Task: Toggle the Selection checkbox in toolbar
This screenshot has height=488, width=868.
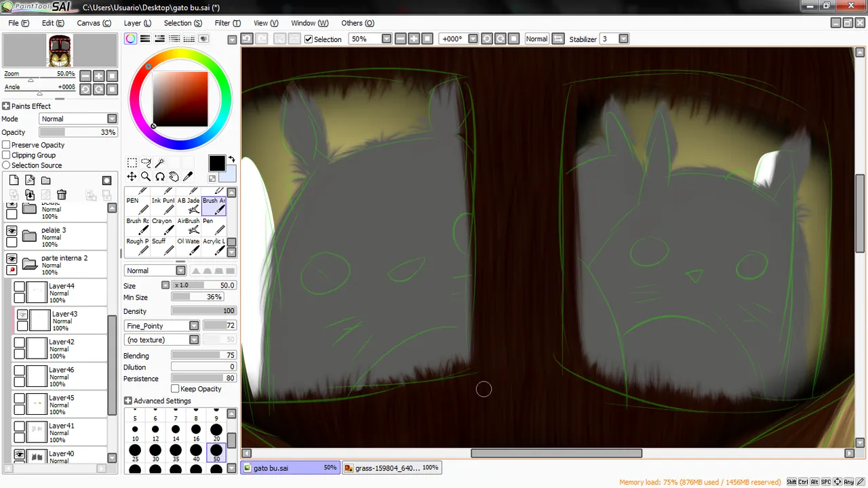Action: tap(309, 39)
